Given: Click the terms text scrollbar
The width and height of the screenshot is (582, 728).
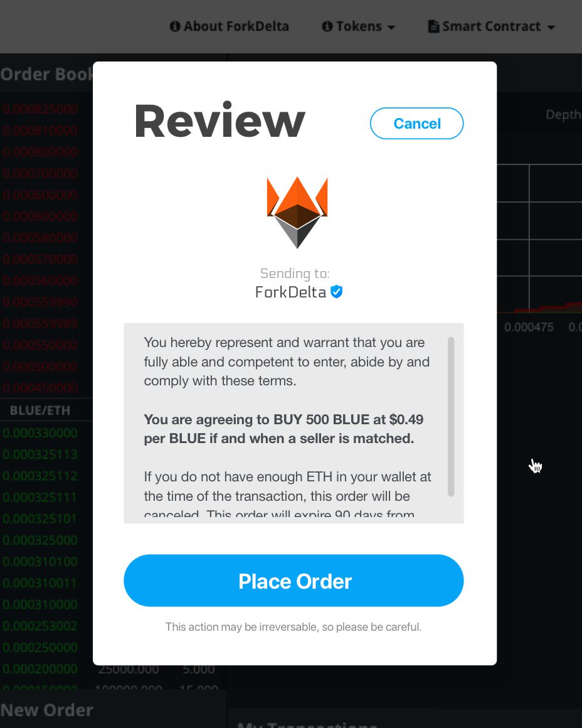Looking at the screenshot, I should point(451,417).
